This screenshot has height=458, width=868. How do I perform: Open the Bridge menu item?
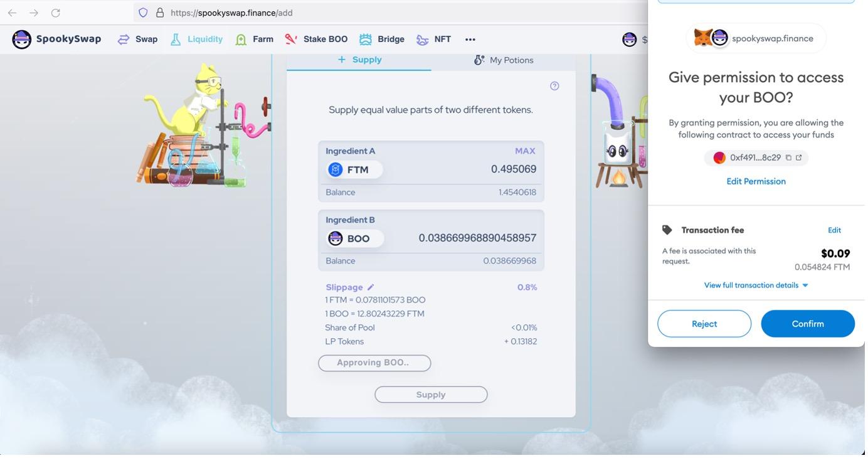click(x=391, y=40)
